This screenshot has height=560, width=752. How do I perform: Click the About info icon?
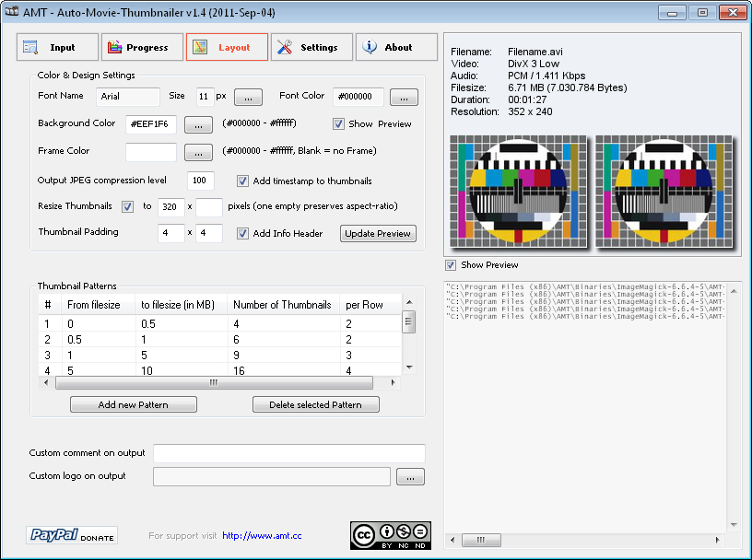(x=370, y=47)
